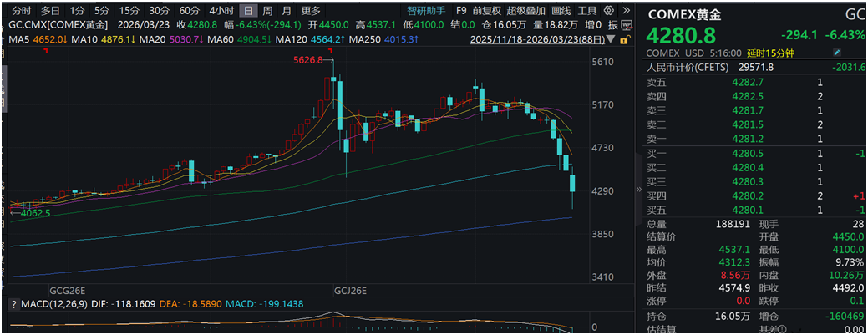Image resolution: width=868 pixels, height=335 pixels.
Task: Select 1分 period tab
Action: click(x=78, y=11)
